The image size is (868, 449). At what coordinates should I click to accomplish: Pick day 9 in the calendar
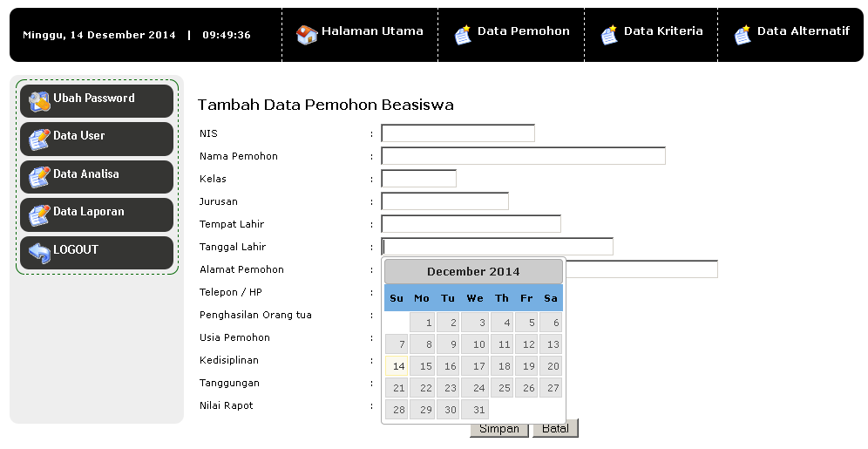pos(448,344)
